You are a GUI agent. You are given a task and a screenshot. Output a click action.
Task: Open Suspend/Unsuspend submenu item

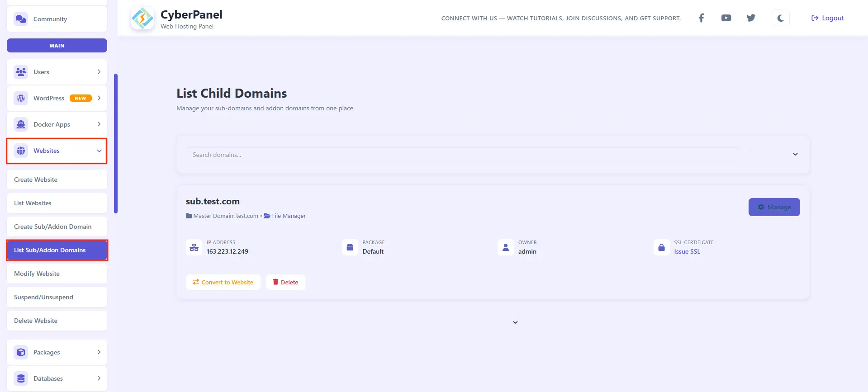(x=57, y=297)
